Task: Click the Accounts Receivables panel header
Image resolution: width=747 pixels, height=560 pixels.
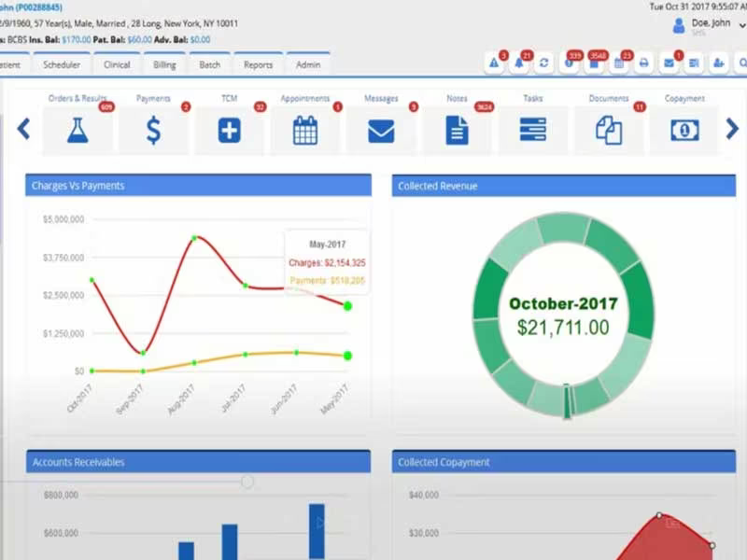Action: [198, 462]
